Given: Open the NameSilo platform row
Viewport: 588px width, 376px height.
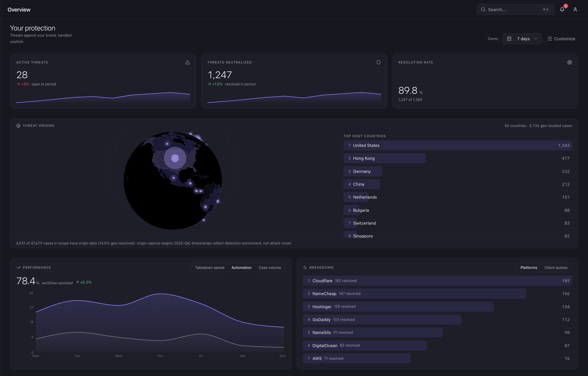Looking at the screenshot, I should tap(437, 333).
